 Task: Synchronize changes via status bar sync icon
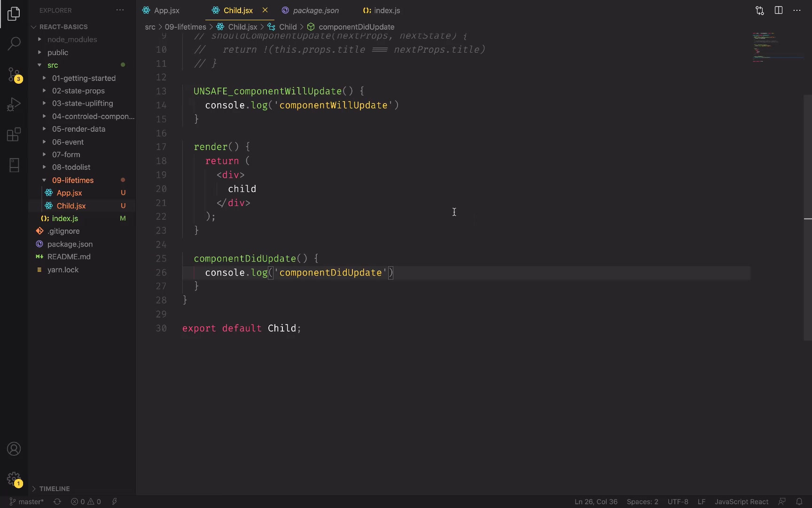57,502
